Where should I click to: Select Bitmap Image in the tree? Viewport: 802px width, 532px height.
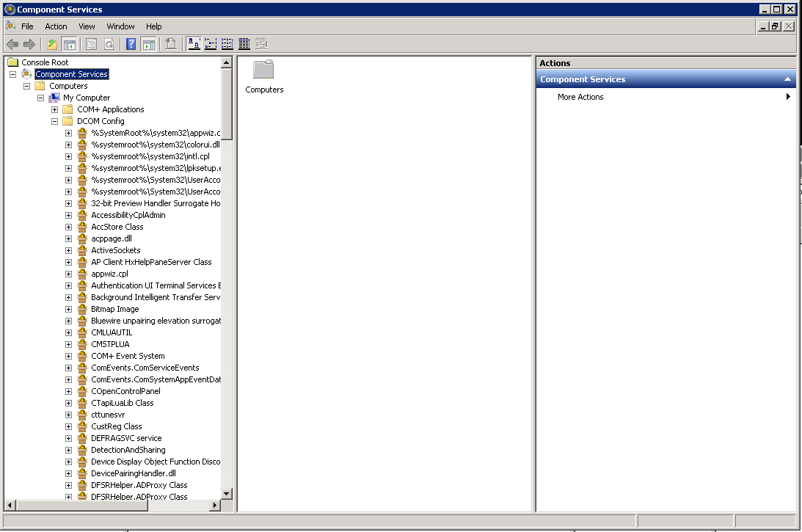pos(114,309)
